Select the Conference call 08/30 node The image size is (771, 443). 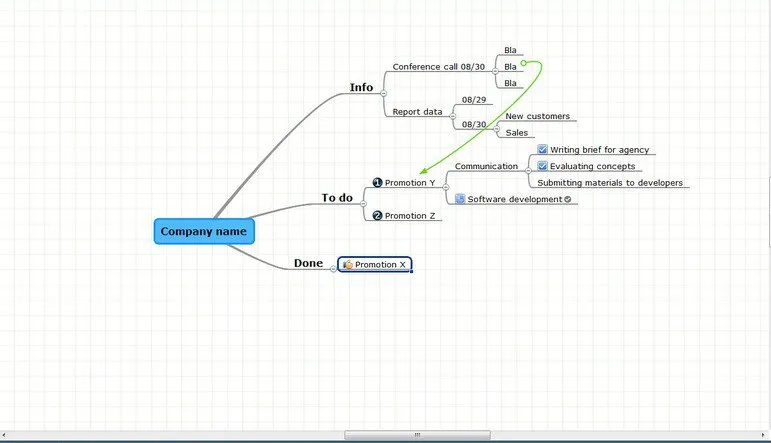[x=439, y=66]
